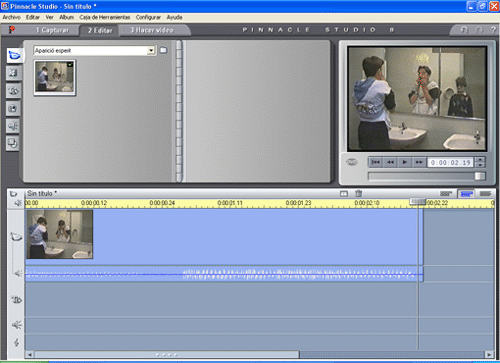
Task: Select the video clip on timeline
Action: pos(224,237)
